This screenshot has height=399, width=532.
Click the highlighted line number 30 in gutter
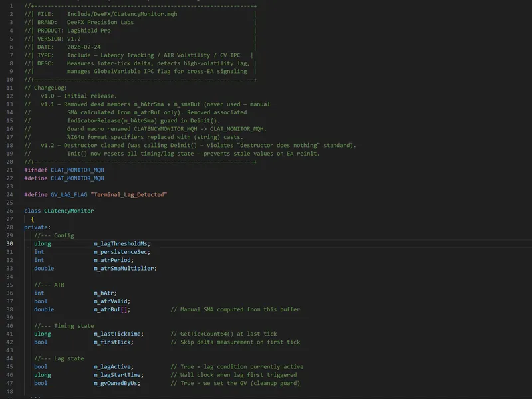pos(9,243)
